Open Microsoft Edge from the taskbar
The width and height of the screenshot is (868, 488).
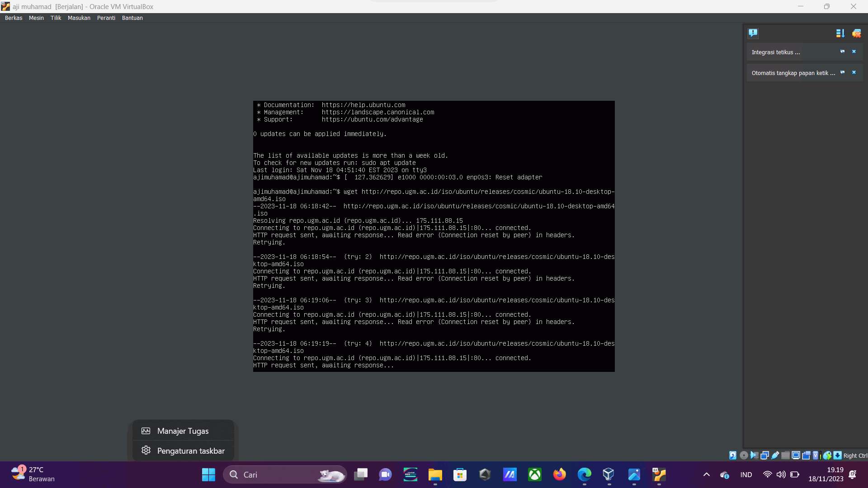[584, 474]
